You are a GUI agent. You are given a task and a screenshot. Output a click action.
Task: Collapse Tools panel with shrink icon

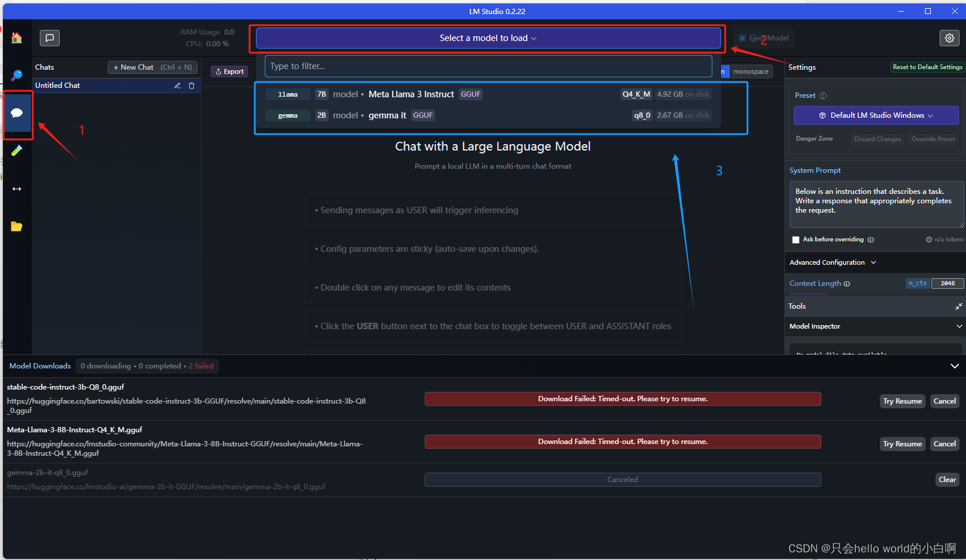tap(958, 306)
